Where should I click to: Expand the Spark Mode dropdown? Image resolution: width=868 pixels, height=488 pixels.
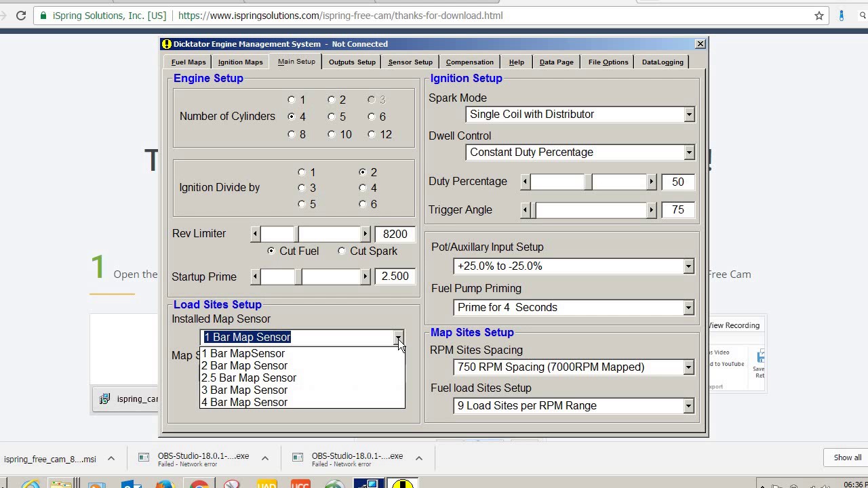tap(689, 115)
